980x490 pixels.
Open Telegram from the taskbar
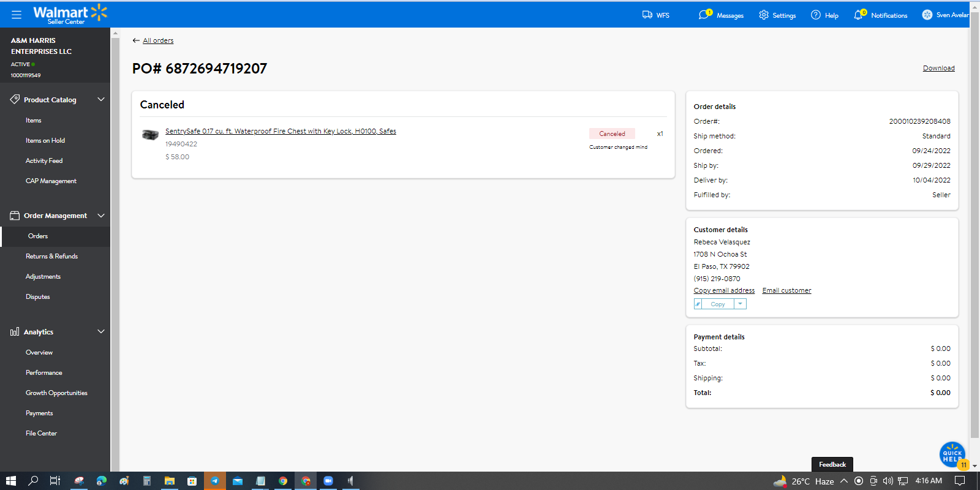click(215, 481)
